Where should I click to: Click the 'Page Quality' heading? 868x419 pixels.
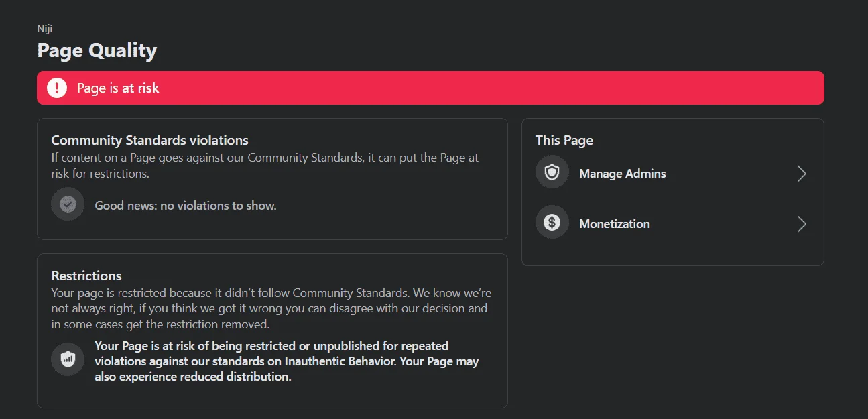pos(97,50)
